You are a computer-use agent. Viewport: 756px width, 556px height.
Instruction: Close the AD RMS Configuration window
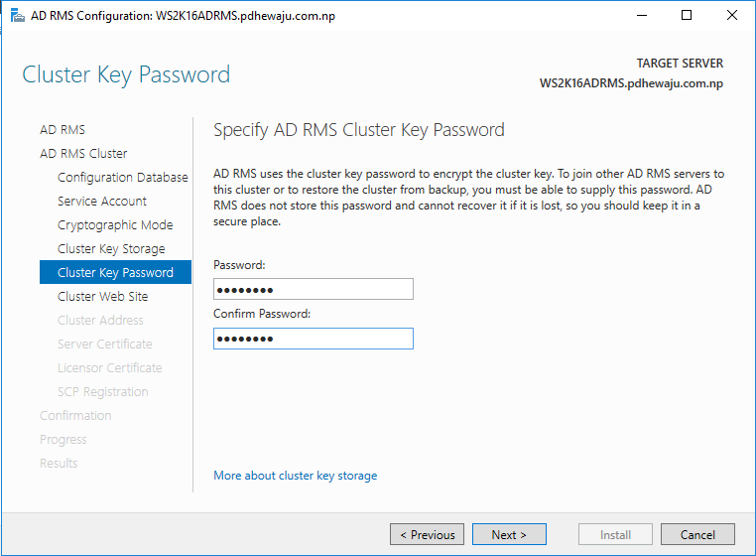[x=732, y=16]
